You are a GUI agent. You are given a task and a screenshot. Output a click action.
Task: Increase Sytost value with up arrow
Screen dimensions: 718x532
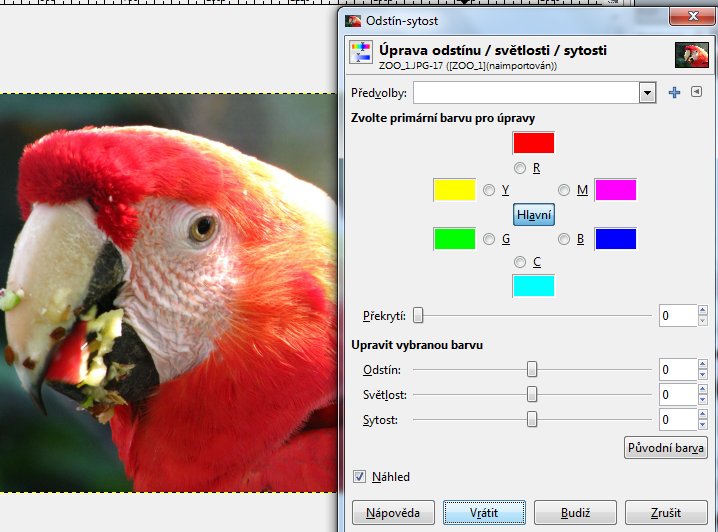tap(702, 414)
